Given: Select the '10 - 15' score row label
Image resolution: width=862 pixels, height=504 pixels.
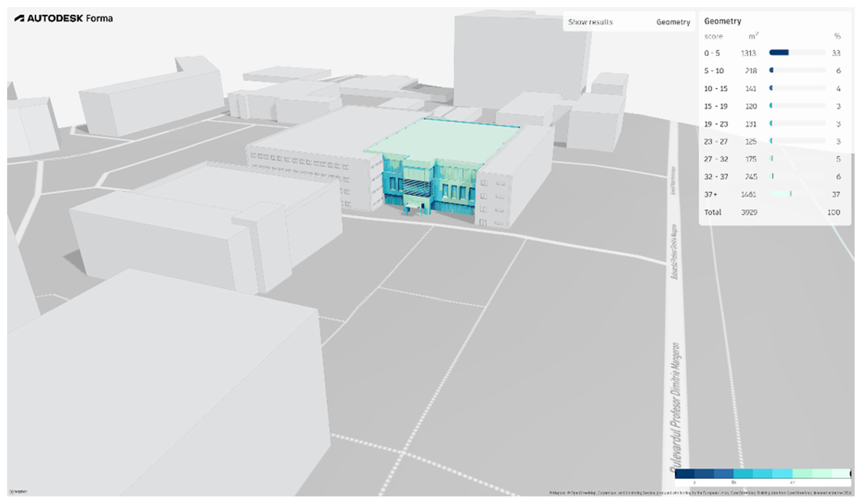Looking at the screenshot, I should click(x=716, y=88).
